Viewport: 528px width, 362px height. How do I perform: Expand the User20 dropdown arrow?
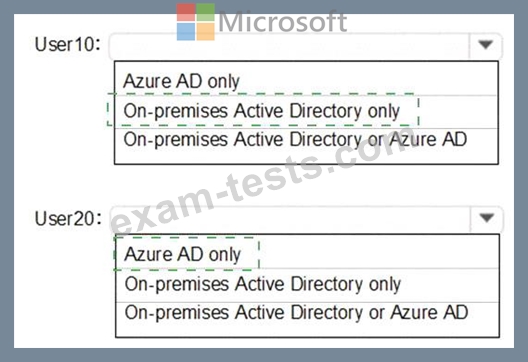486,218
